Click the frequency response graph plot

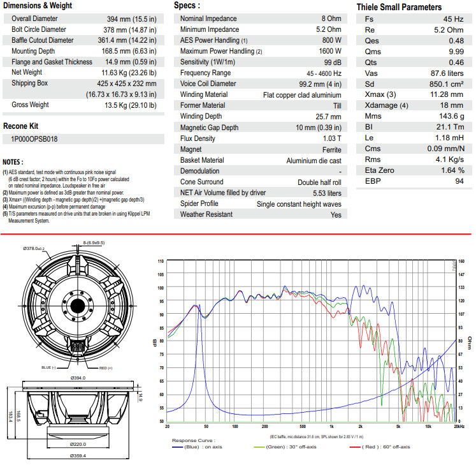[x=312, y=341]
